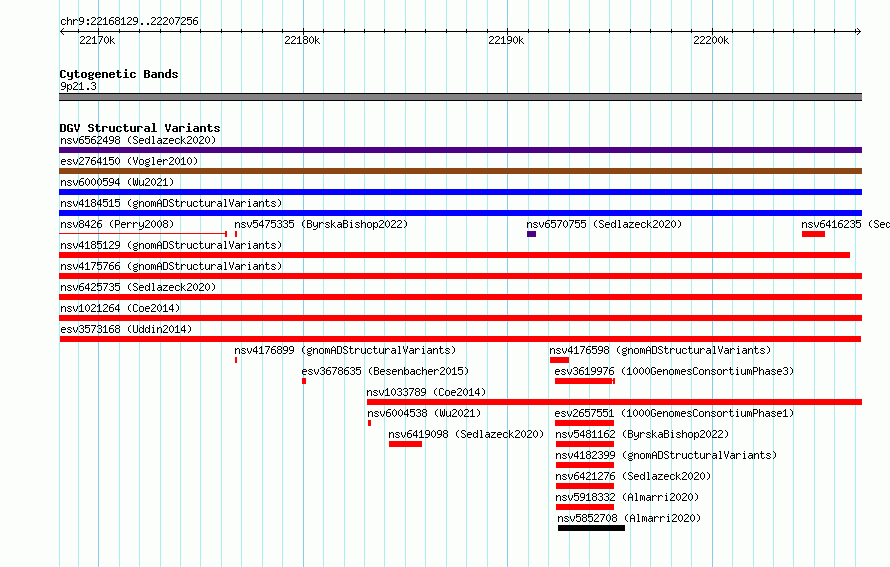Open the esv2764150 (Vogler2010) label
Screen dimensions: 890x567
click(129, 161)
